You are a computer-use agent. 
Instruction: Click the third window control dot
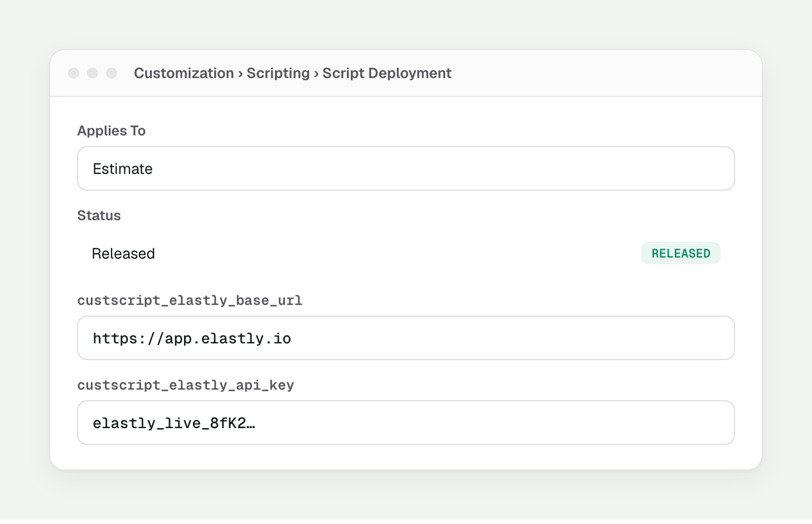click(x=112, y=73)
